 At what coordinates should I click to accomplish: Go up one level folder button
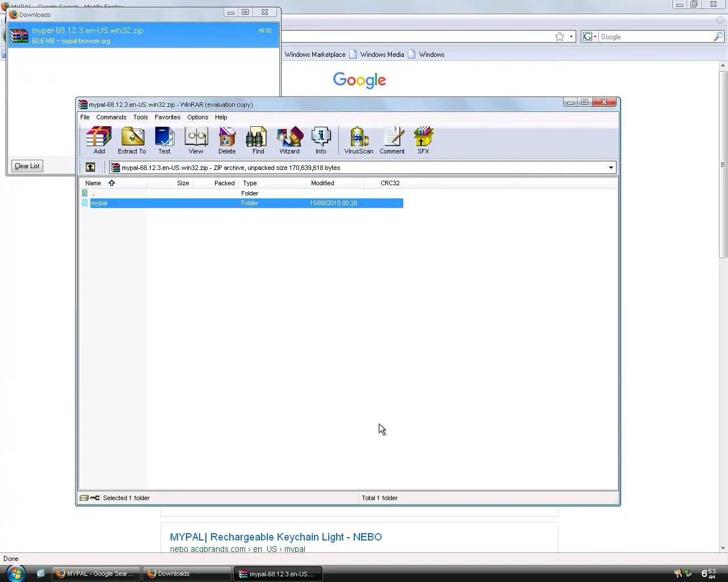(90, 167)
